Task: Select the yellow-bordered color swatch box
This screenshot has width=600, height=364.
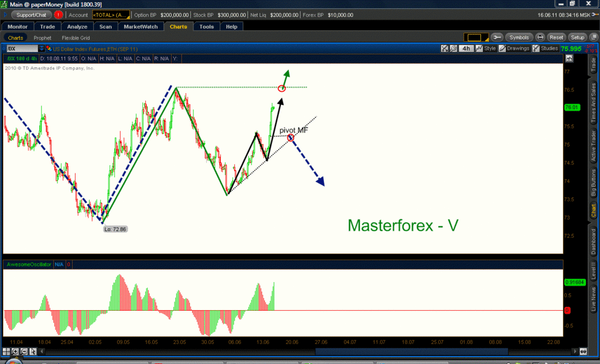Action: (x=475, y=37)
